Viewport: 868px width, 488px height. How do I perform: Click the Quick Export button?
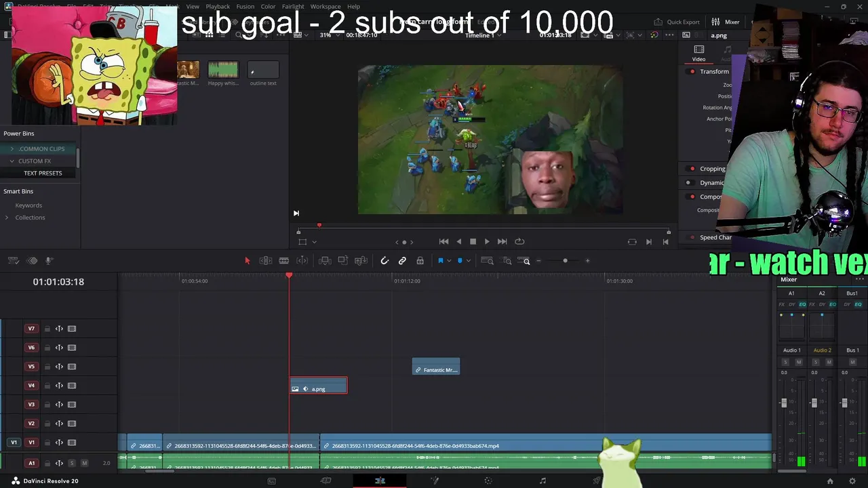click(x=676, y=22)
